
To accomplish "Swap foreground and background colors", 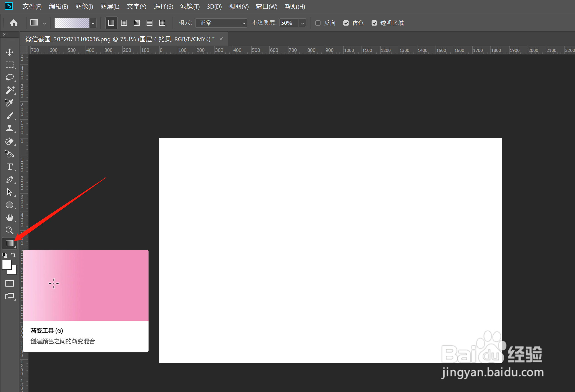I will click(13, 255).
